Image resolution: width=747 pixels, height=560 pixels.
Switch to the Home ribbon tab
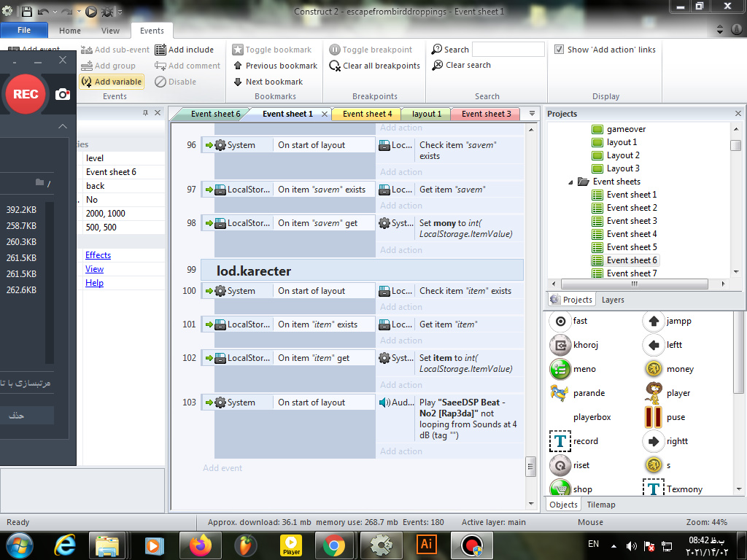coord(70,31)
